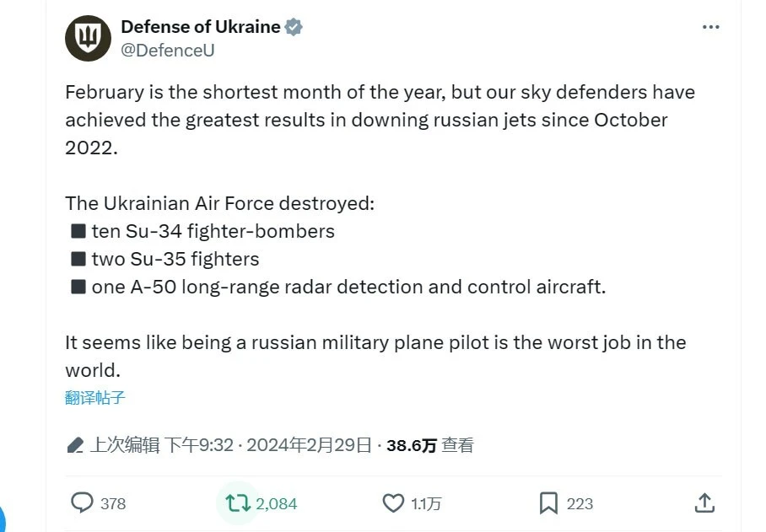Click the tweet body text paragraph

click(x=380, y=231)
